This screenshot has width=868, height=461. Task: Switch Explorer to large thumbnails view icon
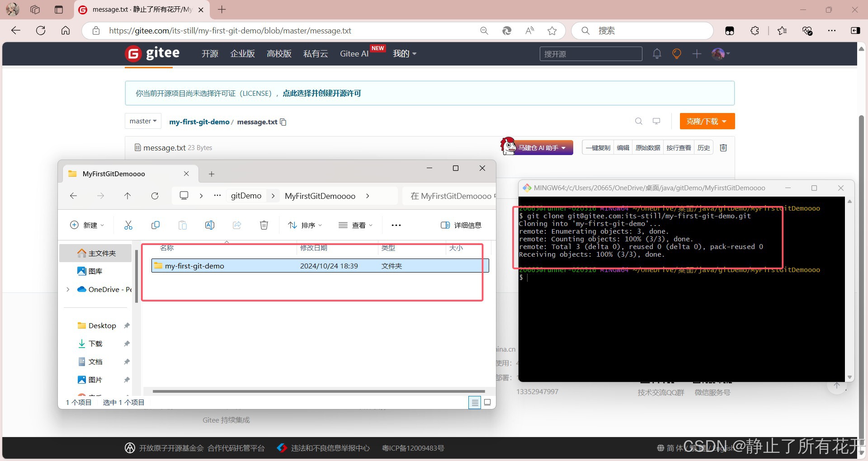pos(487,402)
